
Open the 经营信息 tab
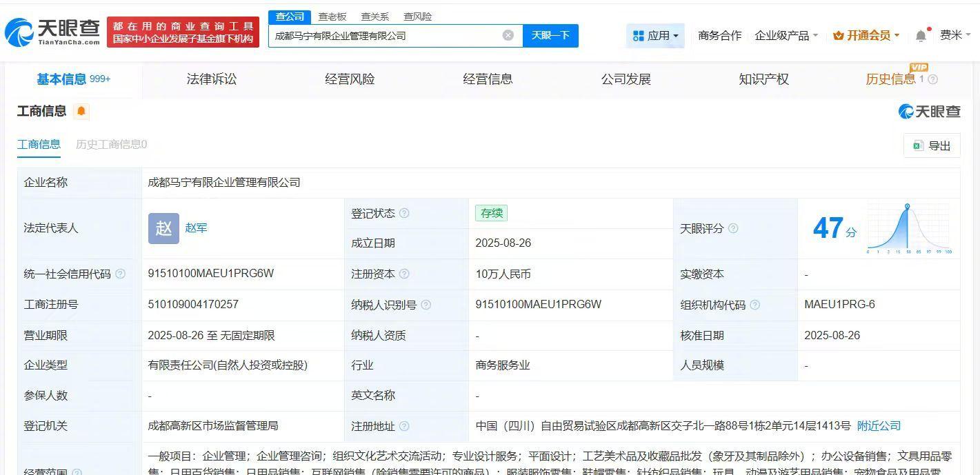coord(488,79)
